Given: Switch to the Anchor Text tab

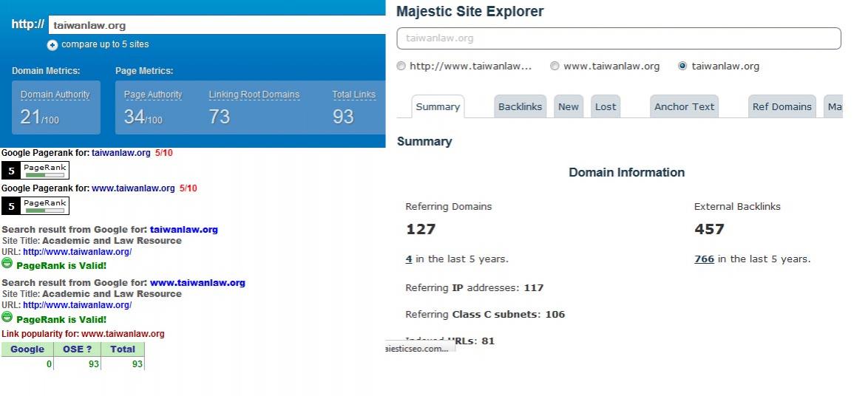Looking at the screenshot, I should [684, 106].
